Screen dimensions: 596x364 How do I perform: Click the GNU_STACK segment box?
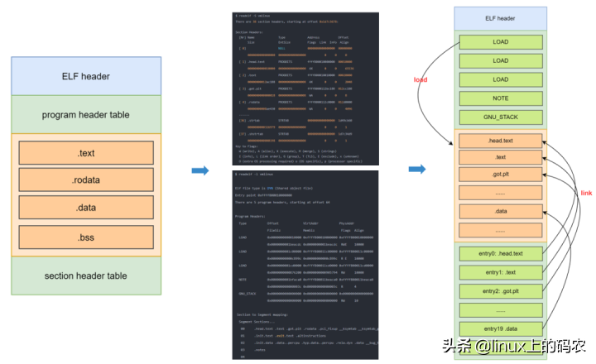click(x=501, y=117)
